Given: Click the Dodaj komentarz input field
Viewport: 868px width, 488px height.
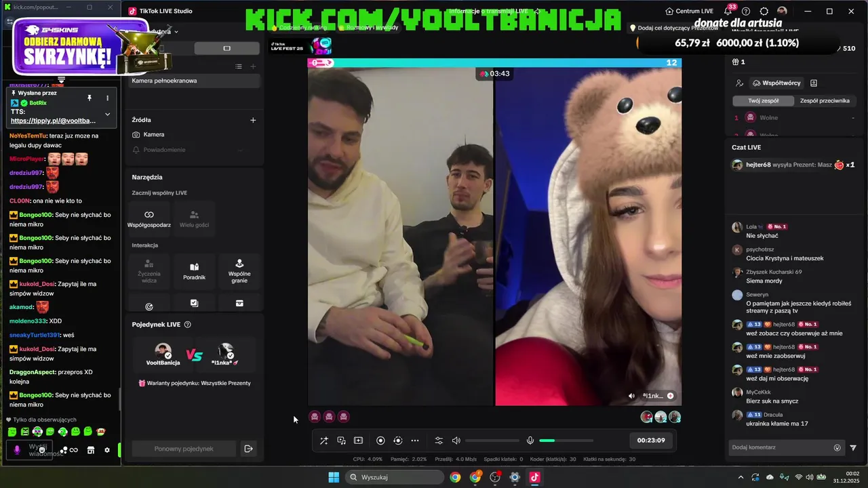Looking at the screenshot, I should 780,447.
